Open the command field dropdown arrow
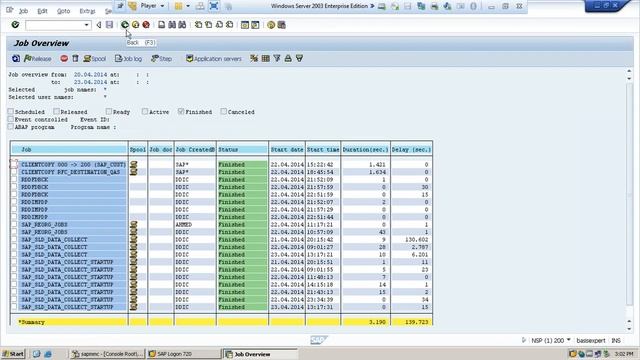 [86, 25]
